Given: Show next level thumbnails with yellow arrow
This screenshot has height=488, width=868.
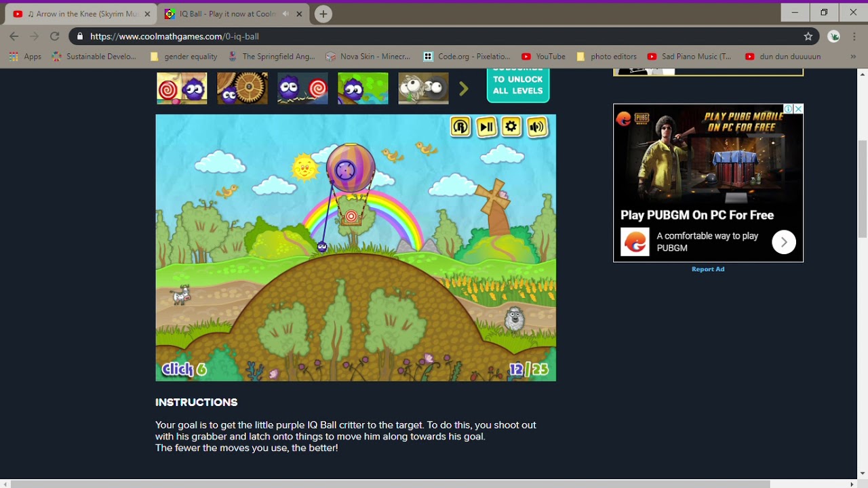Looking at the screenshot, I should (x=464, y=89).
